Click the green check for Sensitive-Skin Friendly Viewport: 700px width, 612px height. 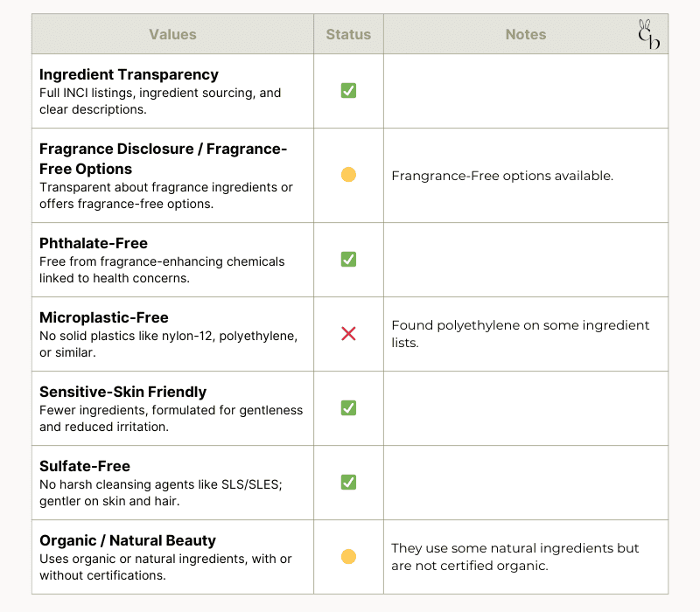pyautogui.click(x=348, y=407)
